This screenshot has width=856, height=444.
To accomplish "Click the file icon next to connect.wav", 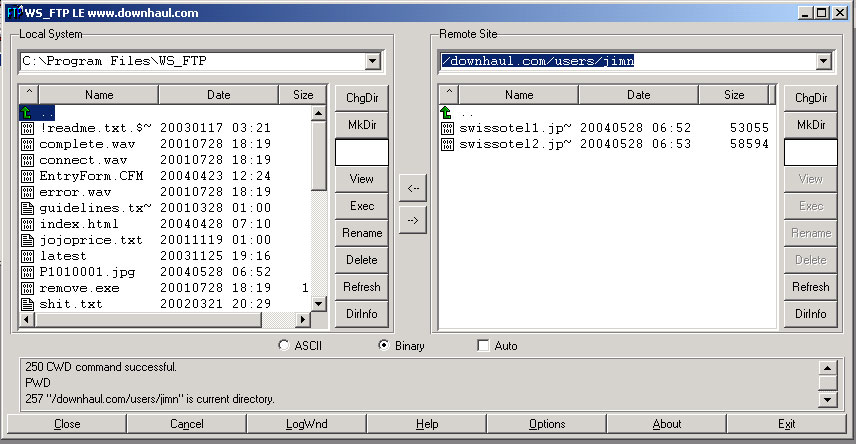I will click(x=27, y=160).
